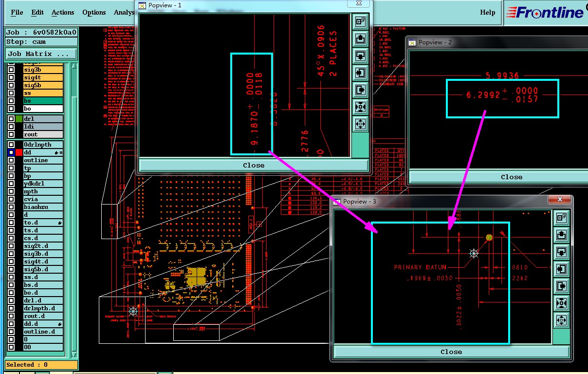Zoom in with inward-arrows icon in Popview 3
The height and width of the screenshot is (374, 588).
point(561,303)
